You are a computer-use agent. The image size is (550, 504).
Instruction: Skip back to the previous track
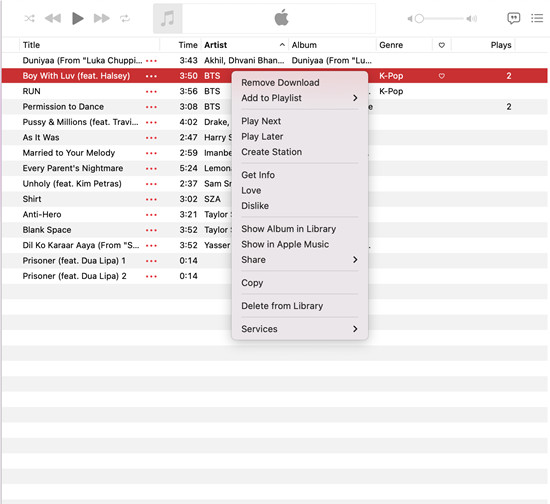click(x=53, y=18)
